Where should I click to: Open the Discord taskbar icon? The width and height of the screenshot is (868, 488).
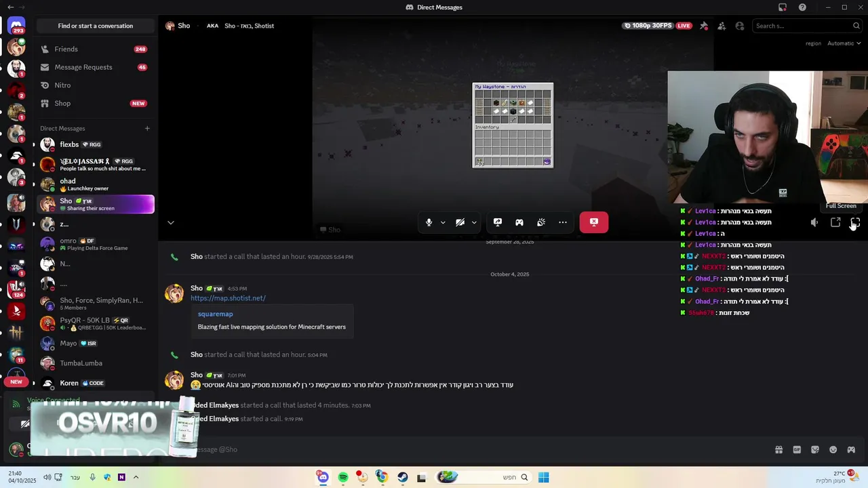click(323, 477)
